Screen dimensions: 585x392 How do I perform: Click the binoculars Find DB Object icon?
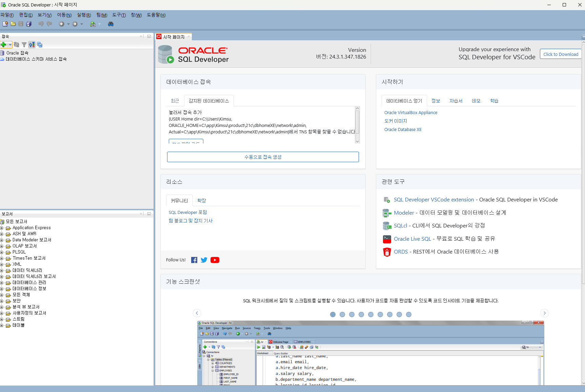coord(110,24)
